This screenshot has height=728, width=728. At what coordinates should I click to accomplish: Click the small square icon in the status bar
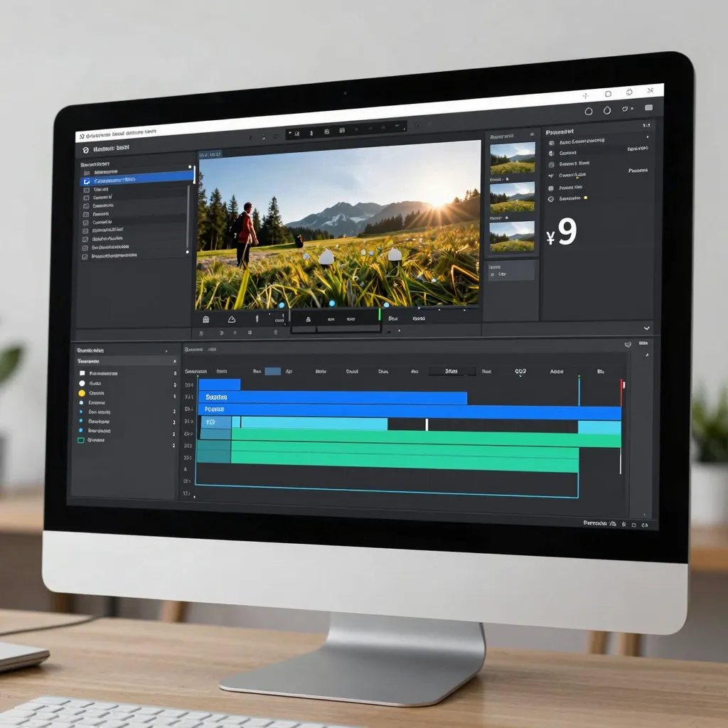(x=633, y=525)
